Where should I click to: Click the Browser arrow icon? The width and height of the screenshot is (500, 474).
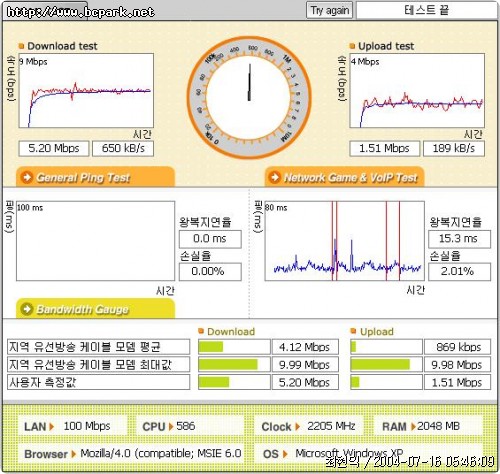click(74, 454)
